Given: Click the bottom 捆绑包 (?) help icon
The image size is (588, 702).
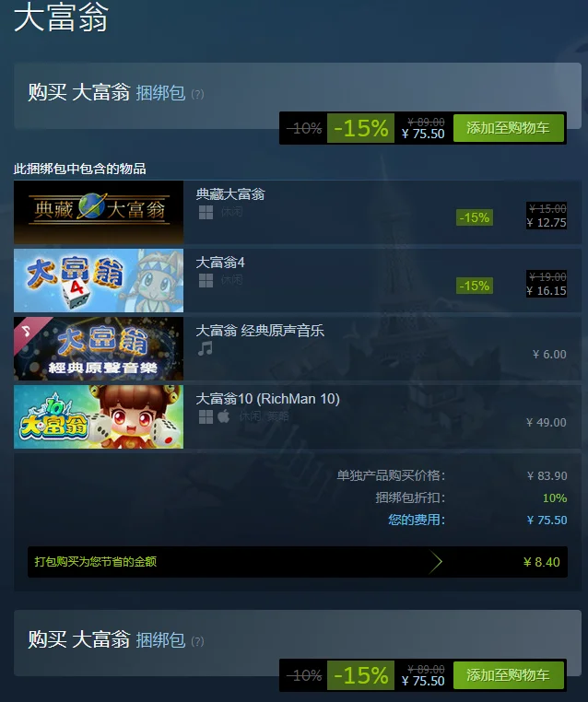Looking at the screenshot, I should click(197, 641).
